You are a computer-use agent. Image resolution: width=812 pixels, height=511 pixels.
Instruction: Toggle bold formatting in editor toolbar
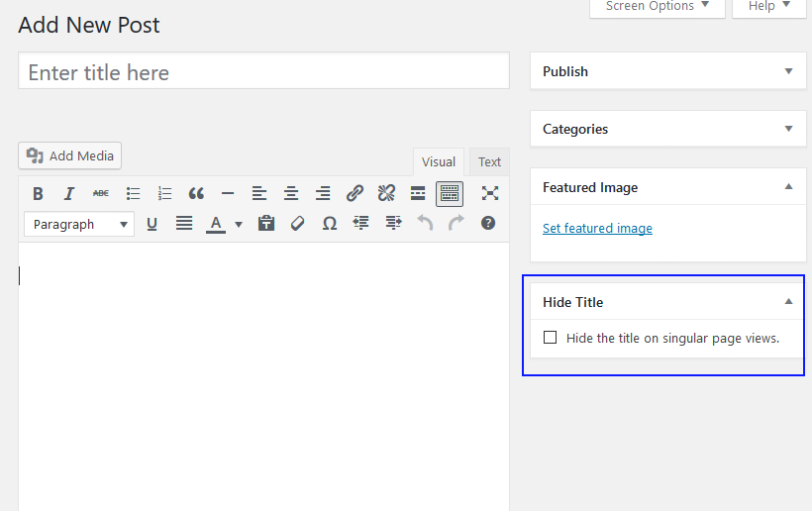(x=38, y=194)
